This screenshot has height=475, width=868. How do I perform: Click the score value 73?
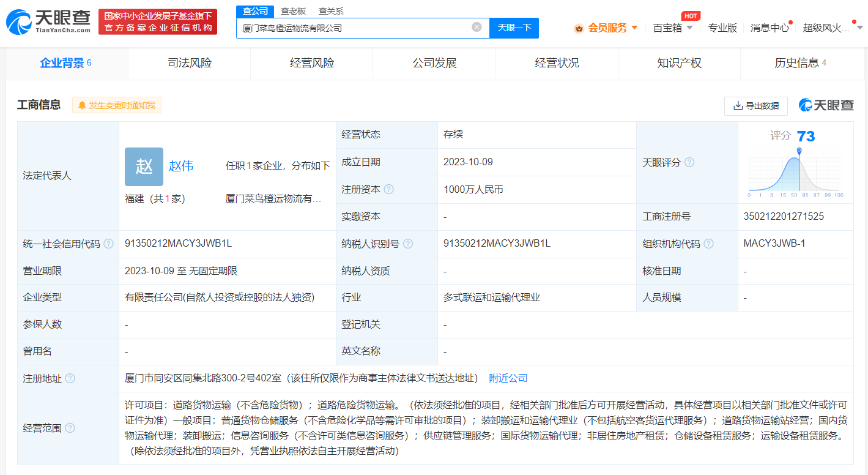click(x=806, y=136)
